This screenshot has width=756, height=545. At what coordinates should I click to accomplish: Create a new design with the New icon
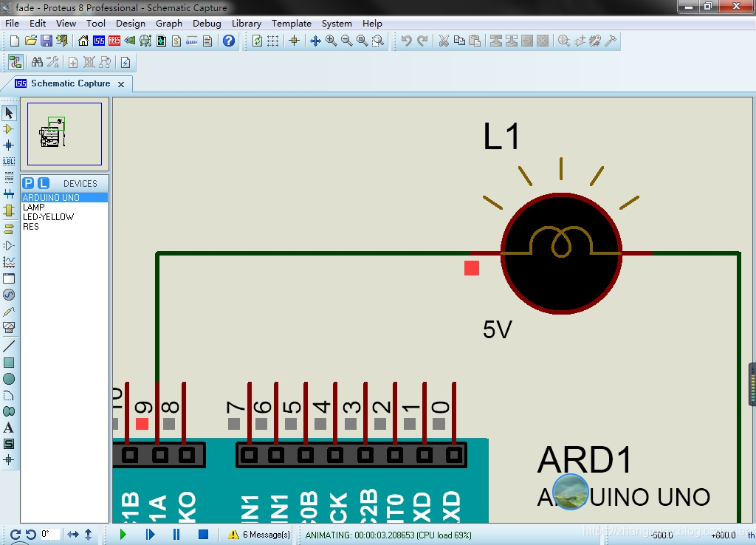[x=15, y=41]
